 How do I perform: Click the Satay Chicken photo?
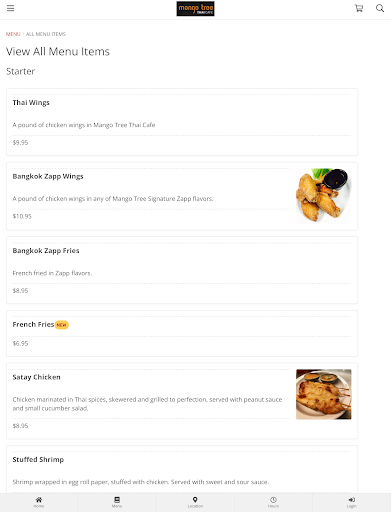(324, 394)
